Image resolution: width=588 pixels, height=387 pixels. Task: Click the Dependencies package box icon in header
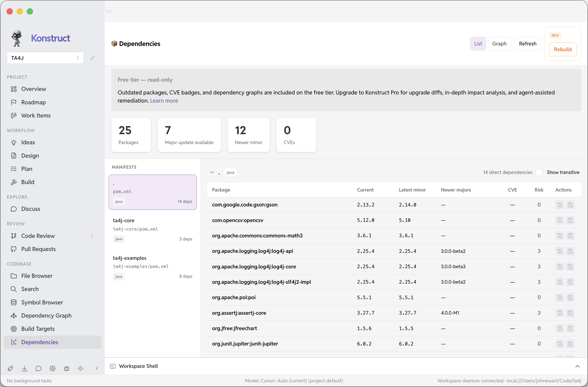pos(114,44)
